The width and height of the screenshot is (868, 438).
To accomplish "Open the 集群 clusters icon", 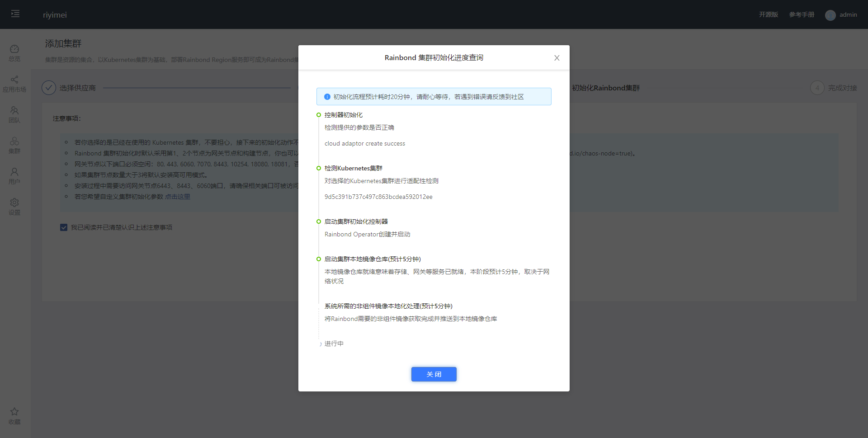I will pos(14,141).
